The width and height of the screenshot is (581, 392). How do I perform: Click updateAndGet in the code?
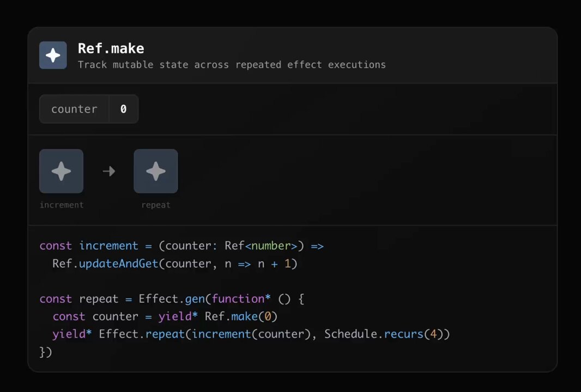coord(119,264)
